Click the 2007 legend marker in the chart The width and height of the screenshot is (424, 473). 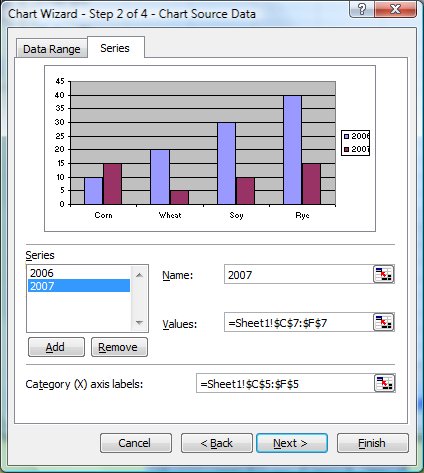pyautogui.click(x=346, y=149)
